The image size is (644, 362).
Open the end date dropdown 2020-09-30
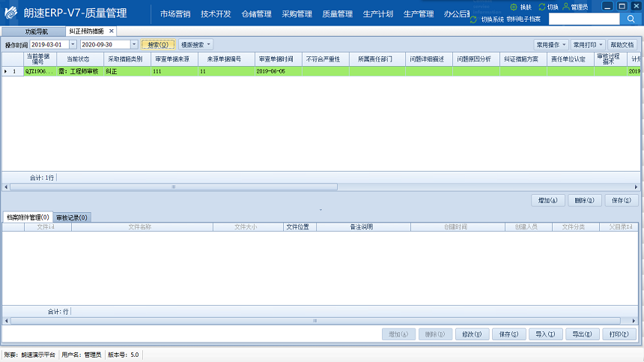pos(134,45)
